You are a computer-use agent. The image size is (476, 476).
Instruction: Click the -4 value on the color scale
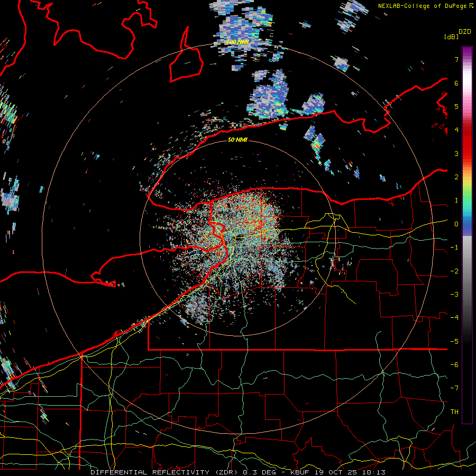[454, 318]
